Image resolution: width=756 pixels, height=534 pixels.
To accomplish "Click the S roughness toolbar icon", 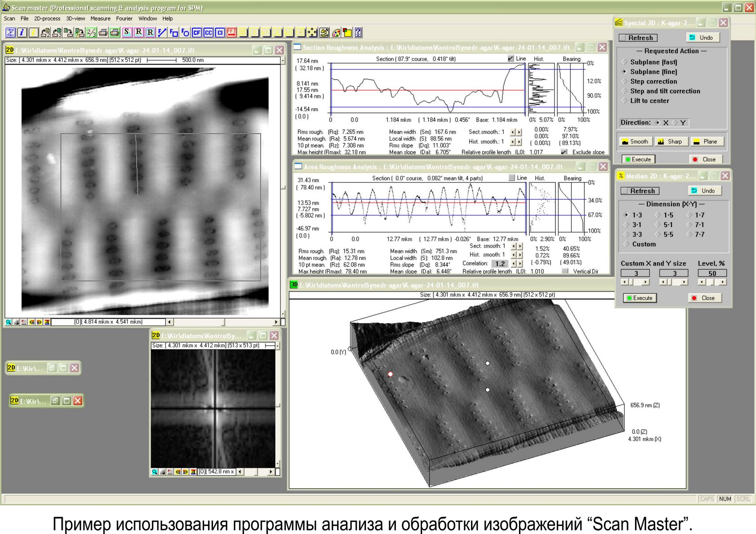I will (127, 32).
